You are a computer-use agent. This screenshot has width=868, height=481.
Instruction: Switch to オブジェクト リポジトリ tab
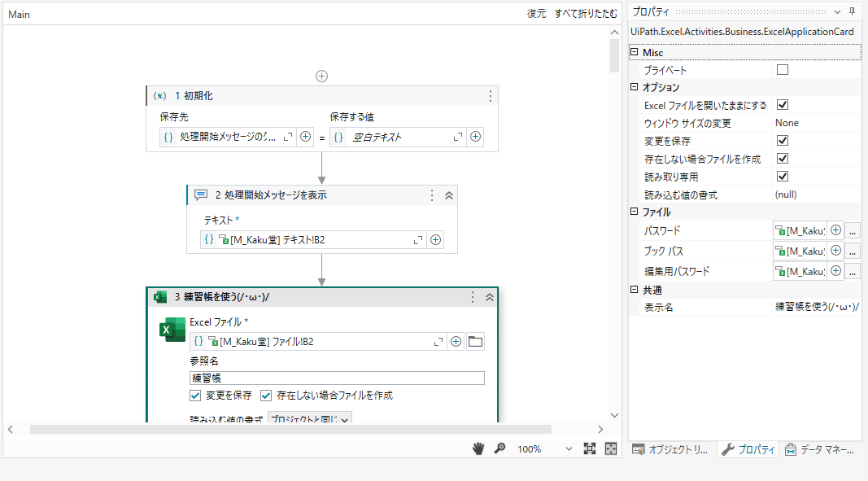(670, 449)
